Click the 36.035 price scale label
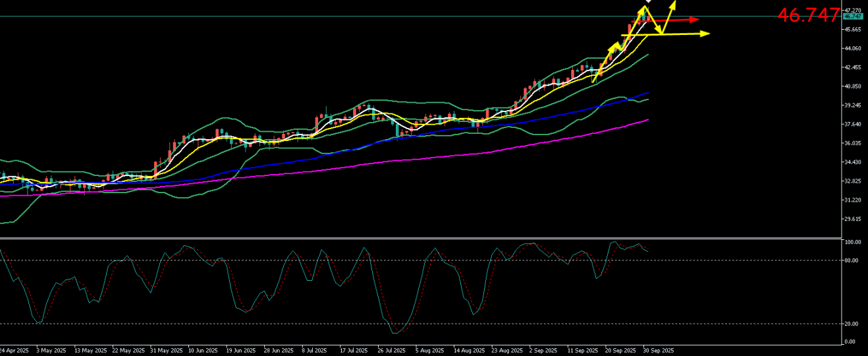This screenshot has height=356, width=868. click(853, 143)
